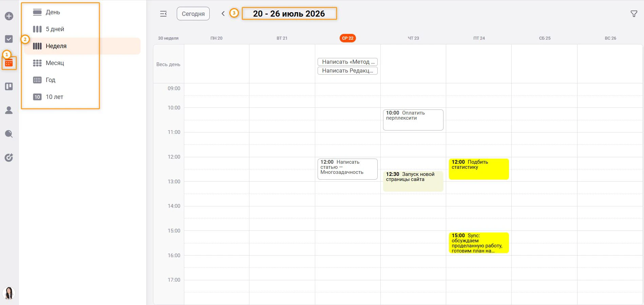Open the tasks checkmark icon in sidebar

click(9, 39)
